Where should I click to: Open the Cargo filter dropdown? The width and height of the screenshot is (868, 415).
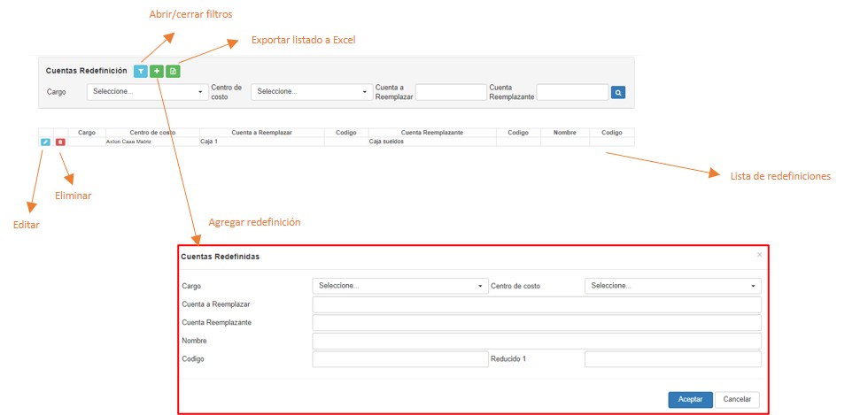[x=147, y=92]
